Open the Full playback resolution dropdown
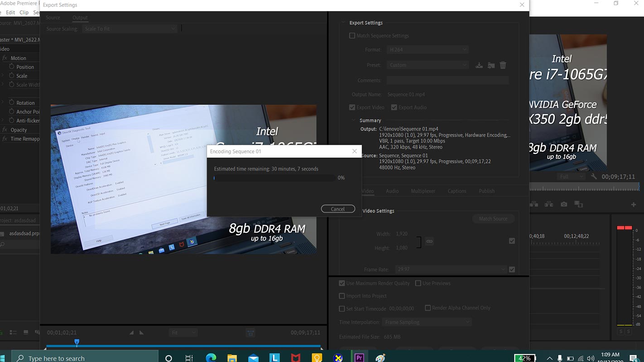The image size is (644, 362). point(570,177)
